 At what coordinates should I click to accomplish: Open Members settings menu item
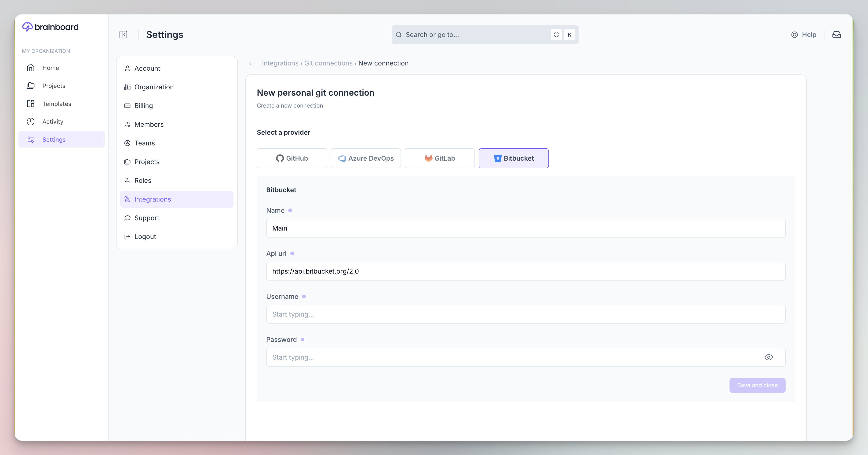tap(149, 125)
